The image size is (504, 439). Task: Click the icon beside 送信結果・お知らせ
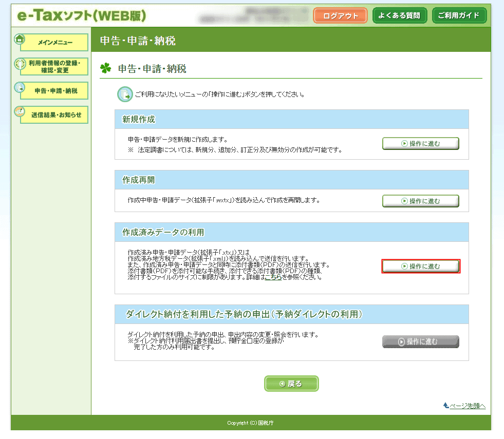coord(20,111)
